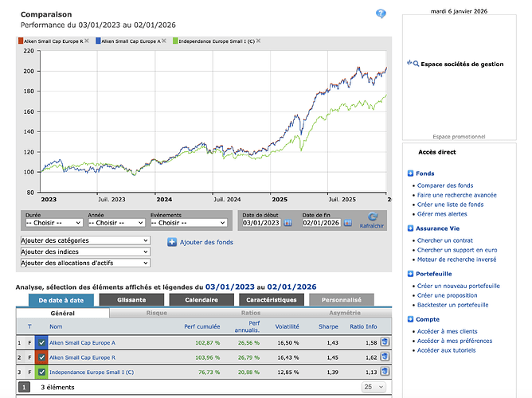Image resolution: width=532 pixels, height=398 pixels.
Task: Open the Année dropdown
Action: (x=116, y=223)
